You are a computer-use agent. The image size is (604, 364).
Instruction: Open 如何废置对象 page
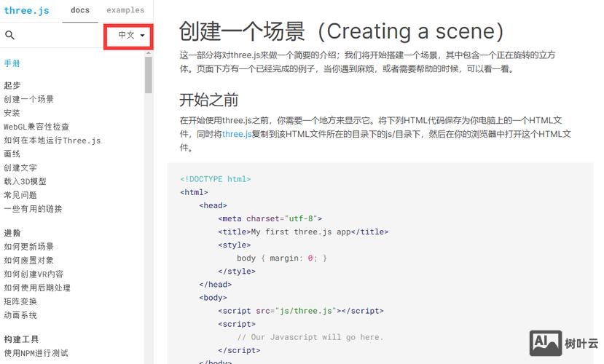coord(28,260)
